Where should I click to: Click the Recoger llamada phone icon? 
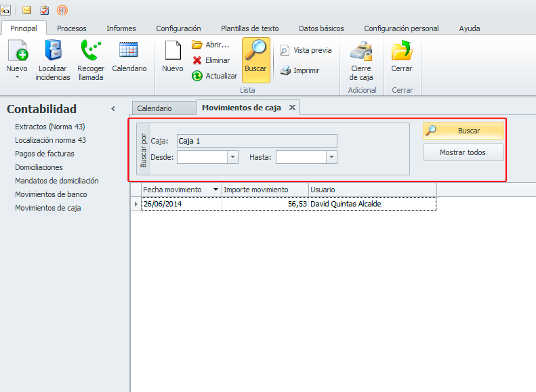click(90, 51)
